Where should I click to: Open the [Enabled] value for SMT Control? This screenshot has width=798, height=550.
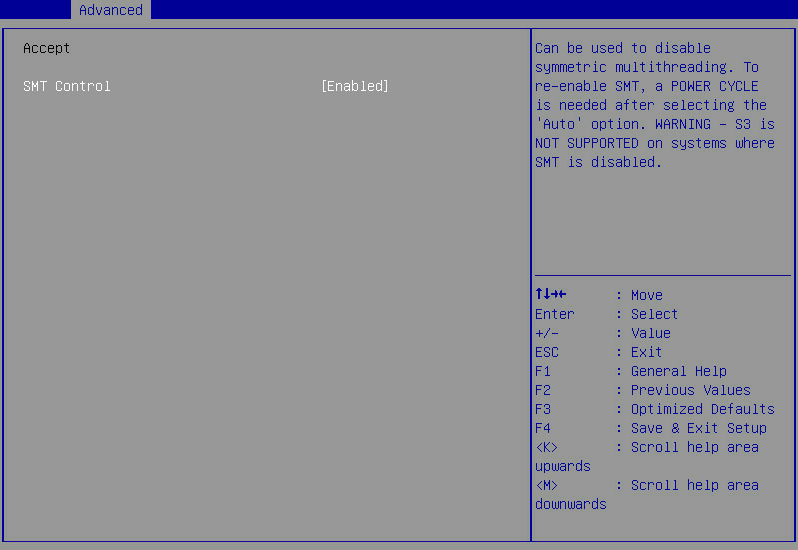355,86
